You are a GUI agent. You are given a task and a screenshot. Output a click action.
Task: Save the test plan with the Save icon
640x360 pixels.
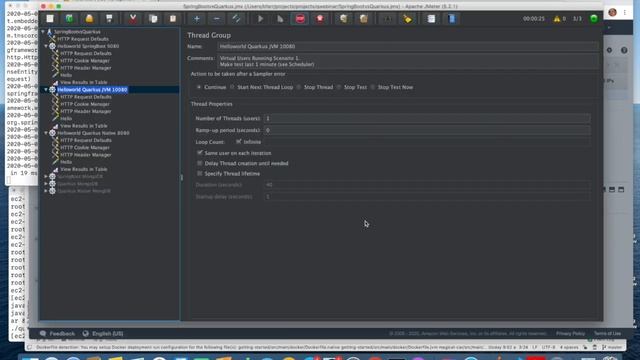coord(109,19)
